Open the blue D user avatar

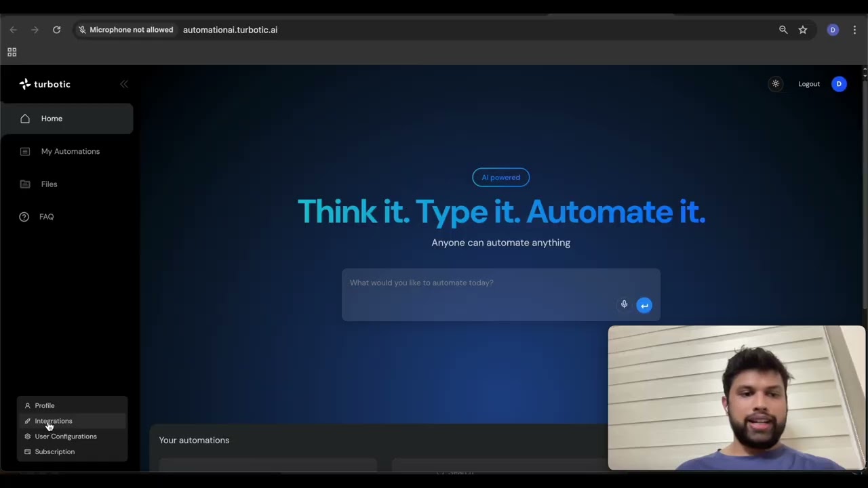(839, 84)
